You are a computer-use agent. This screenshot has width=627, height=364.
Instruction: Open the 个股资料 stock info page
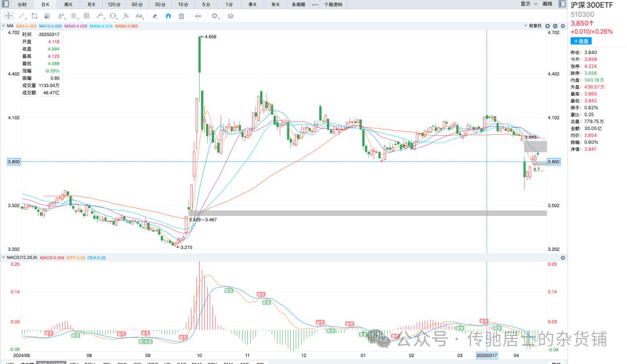coord(333,4)
